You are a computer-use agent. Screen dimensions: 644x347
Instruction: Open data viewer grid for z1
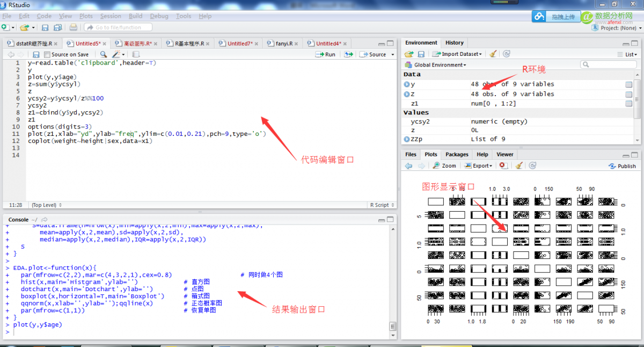tap(628, 104)
